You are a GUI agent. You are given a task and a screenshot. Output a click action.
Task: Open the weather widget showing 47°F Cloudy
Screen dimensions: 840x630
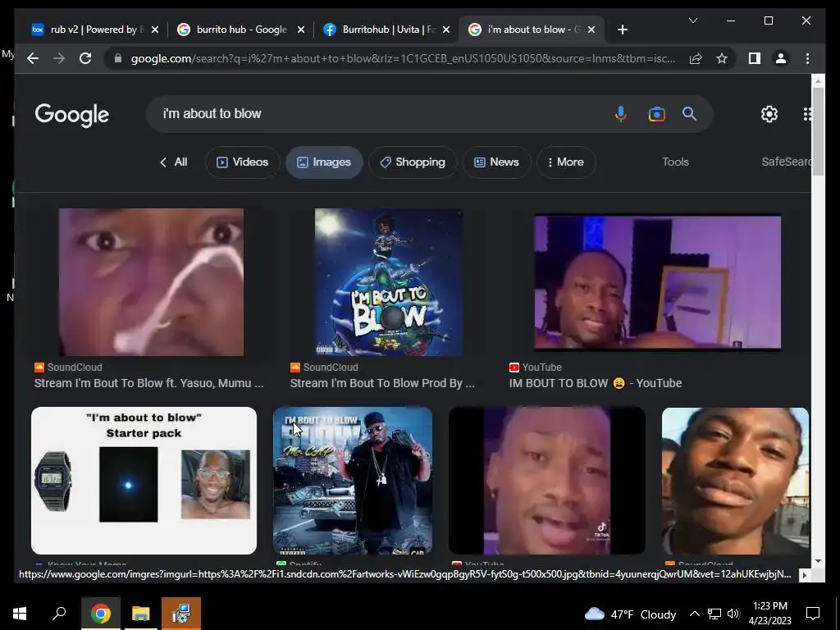tap(630, 614)
